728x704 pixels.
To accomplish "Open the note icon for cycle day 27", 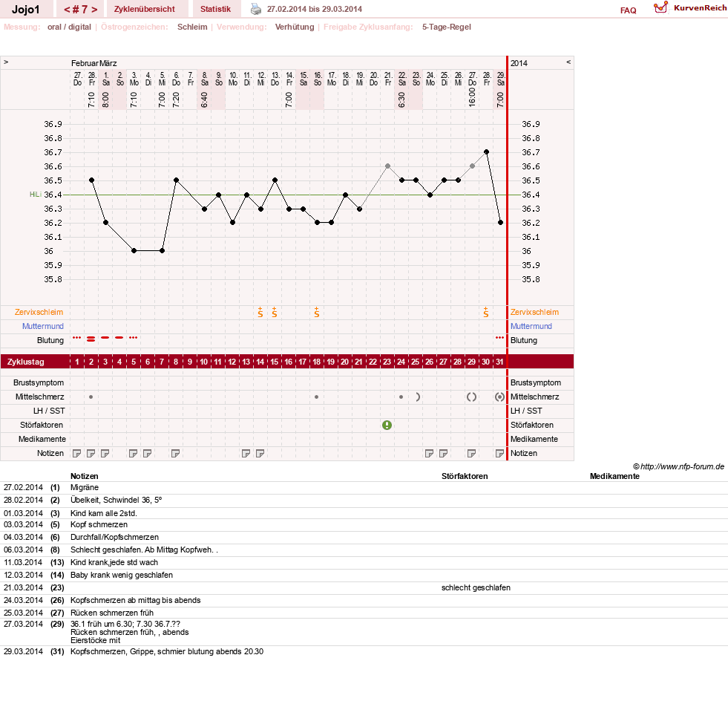I will point(443,453).
